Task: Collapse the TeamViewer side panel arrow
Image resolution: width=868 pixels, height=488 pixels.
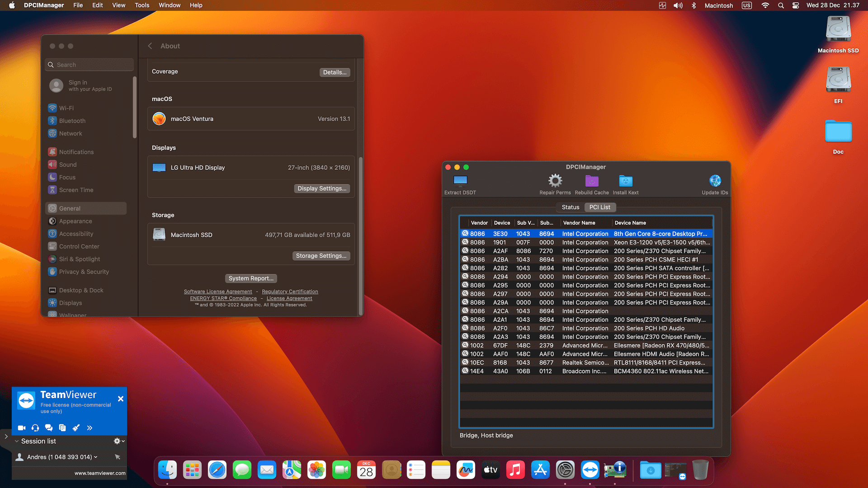Action: point(6,436)
